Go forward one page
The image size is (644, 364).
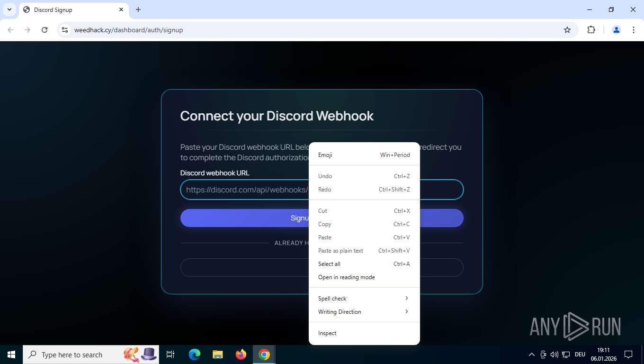click(27, 30)
